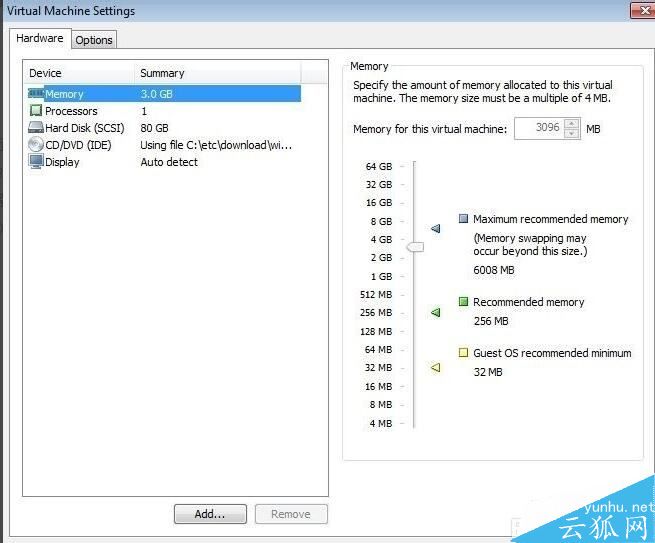The height and width of the screenshot is (543, 655).
Task: Click the 4 MB slider label
Action: [x=381, y=423]
